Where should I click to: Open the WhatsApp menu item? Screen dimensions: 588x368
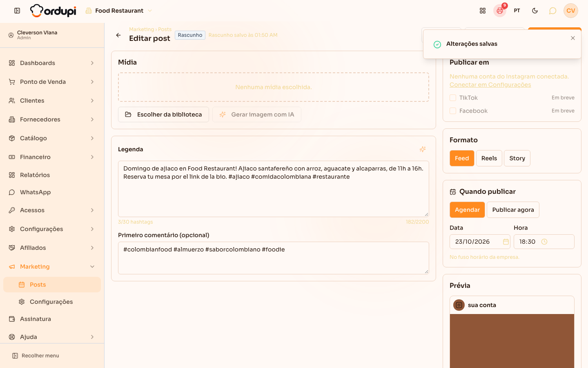[x=52, y=192]
